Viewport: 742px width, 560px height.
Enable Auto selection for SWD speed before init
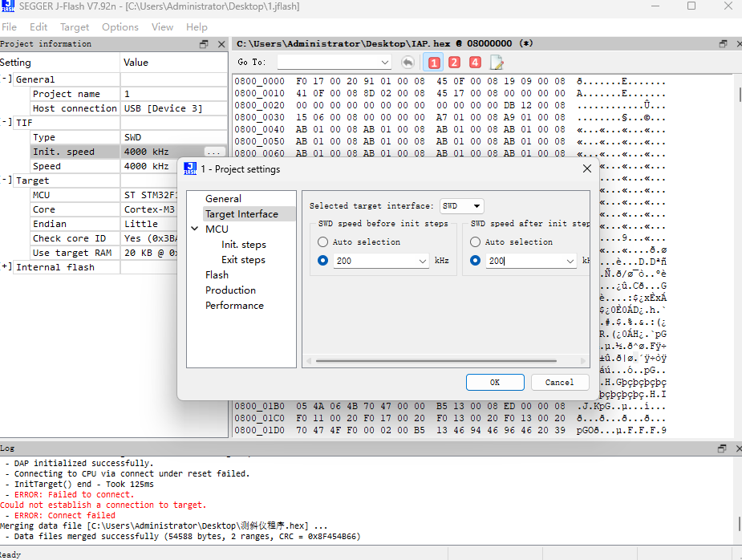click(x=323, y=241)
